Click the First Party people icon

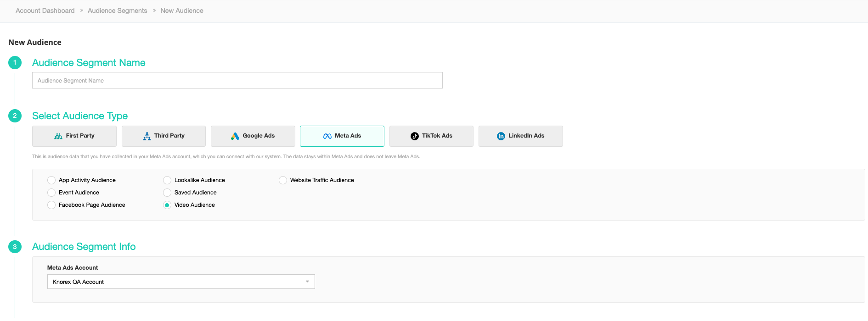coord(58,136)
